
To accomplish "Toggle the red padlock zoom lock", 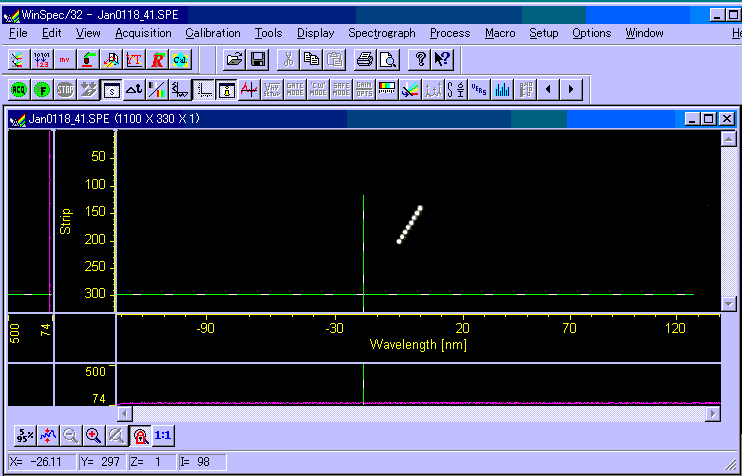I will click(140, 435).
